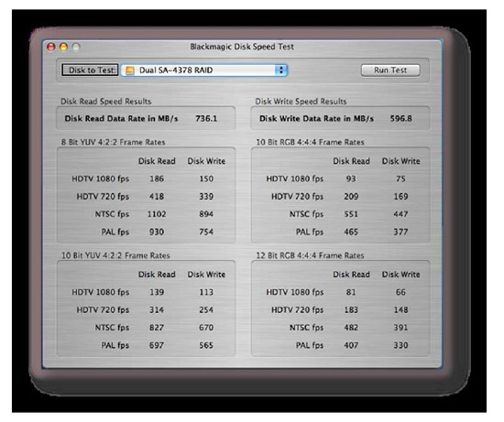Click the value 150 for HDTV 1080 write

point(206,179)
